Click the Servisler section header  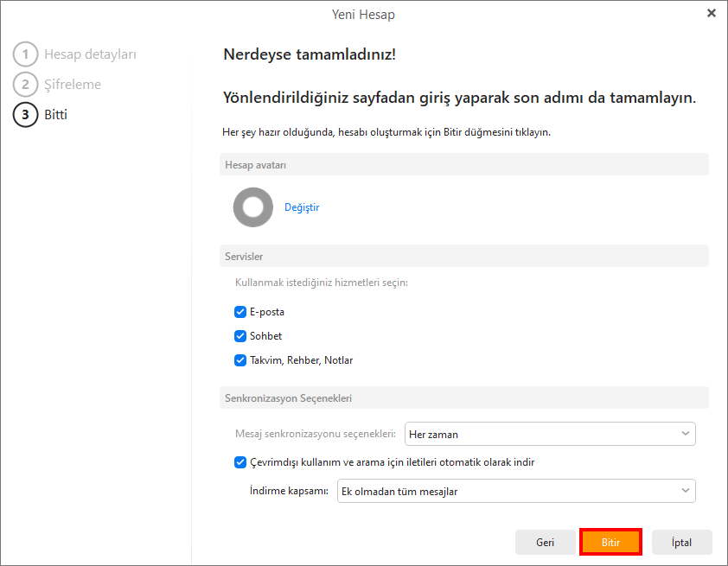click(244, 257)
